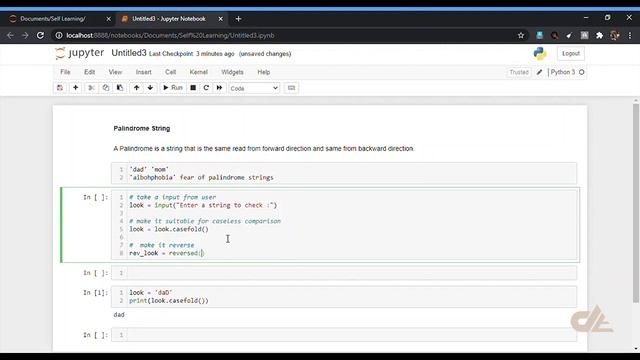Click the print(look.casefold()) line
Image resolution: width=640 pixels, height=360 pixels.
(169, 300)
